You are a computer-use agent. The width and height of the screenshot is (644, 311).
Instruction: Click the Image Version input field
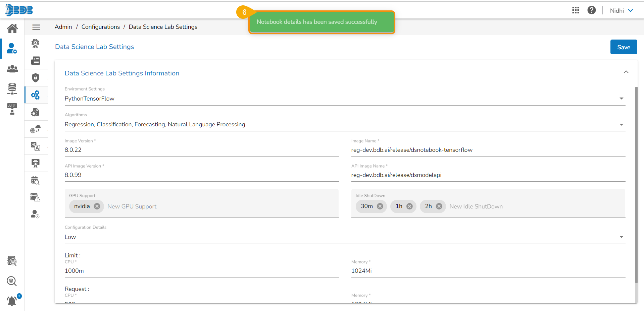pyautogui.click(x=201, y=150)
